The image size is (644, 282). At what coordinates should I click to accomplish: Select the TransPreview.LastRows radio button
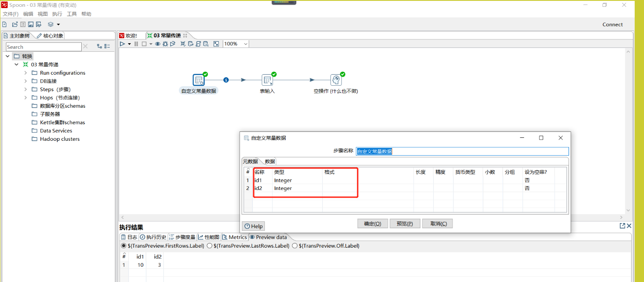(x=209, y=246)
